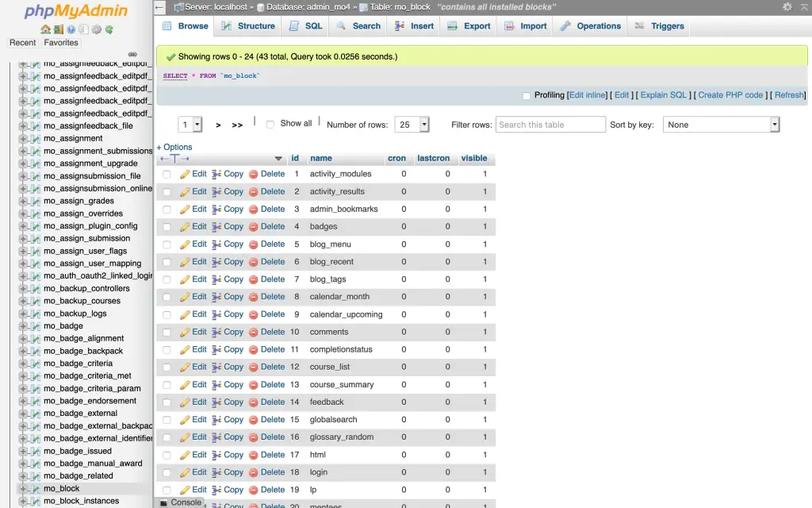Collapse the navigation panel with left arrow

click(158, 6)
